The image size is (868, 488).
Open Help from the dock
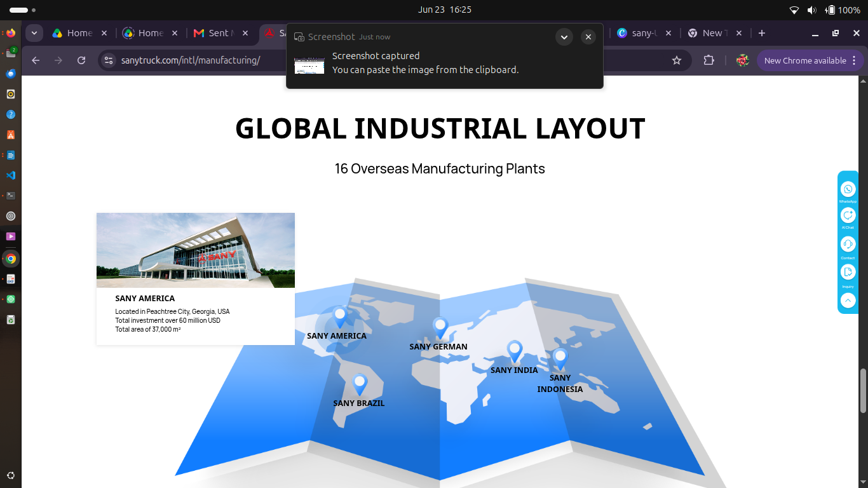pyautogui.click(x=11, y=114)
